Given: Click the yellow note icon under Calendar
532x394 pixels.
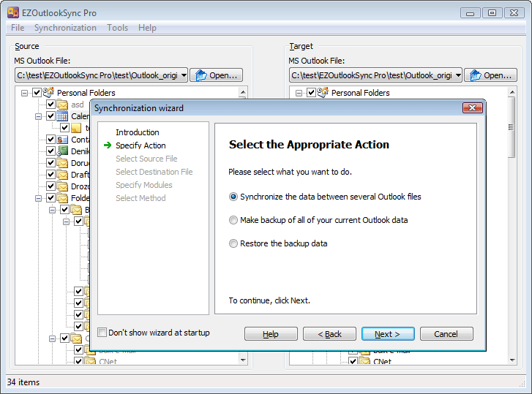Looking at the screenshot, I should pyautogui.click(x=76, y=128).
